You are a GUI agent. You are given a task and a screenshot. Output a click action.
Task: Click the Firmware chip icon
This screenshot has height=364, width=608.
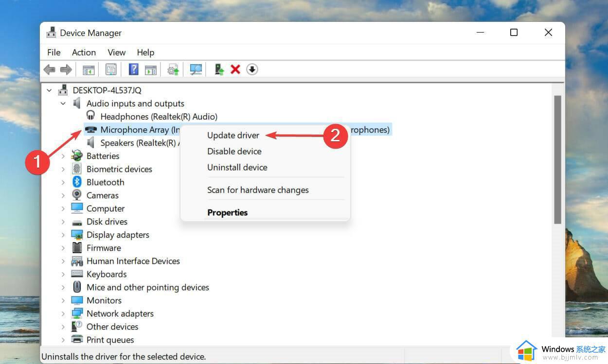[x=77, y=247]
